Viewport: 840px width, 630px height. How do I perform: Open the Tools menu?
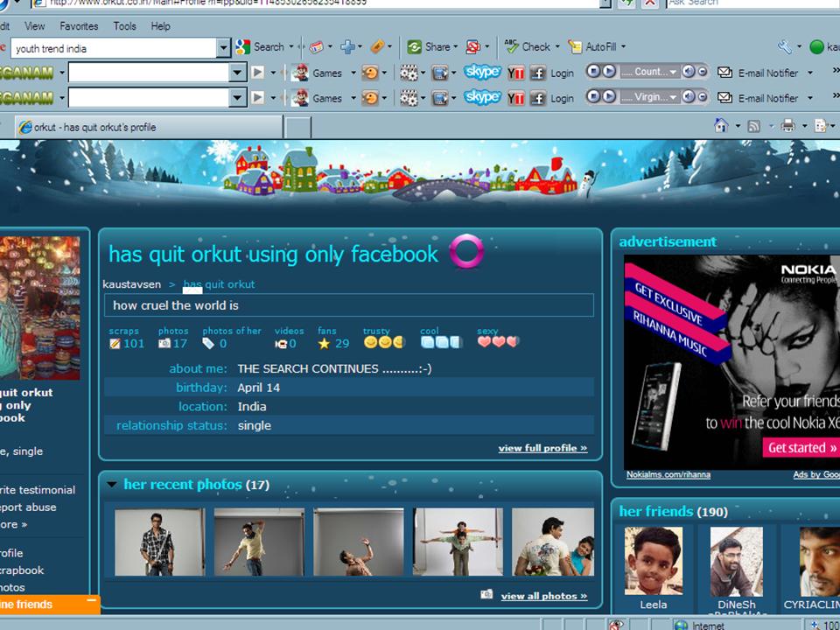tap(124, 25)
